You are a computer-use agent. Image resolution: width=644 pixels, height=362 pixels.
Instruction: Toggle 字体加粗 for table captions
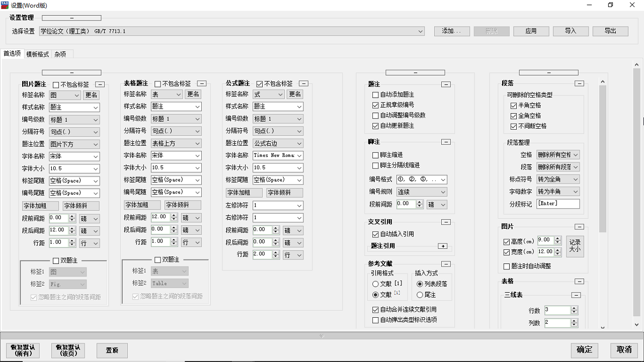[142, 205]
